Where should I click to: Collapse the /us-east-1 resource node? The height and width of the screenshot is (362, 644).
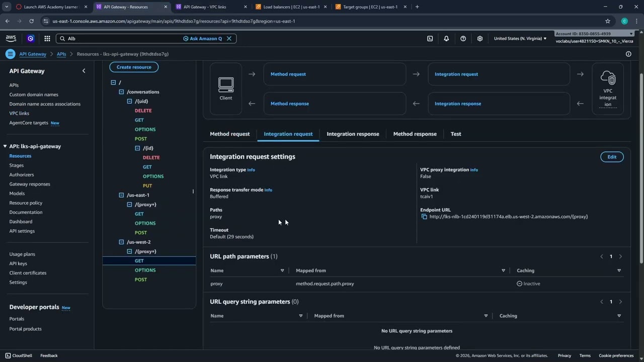121,195
